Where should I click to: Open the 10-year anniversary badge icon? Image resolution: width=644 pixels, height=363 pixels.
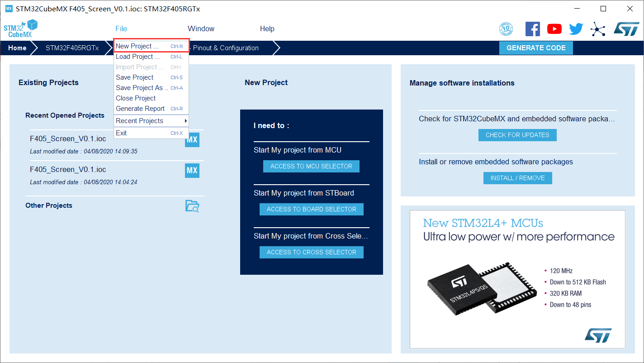click(506, 29)
